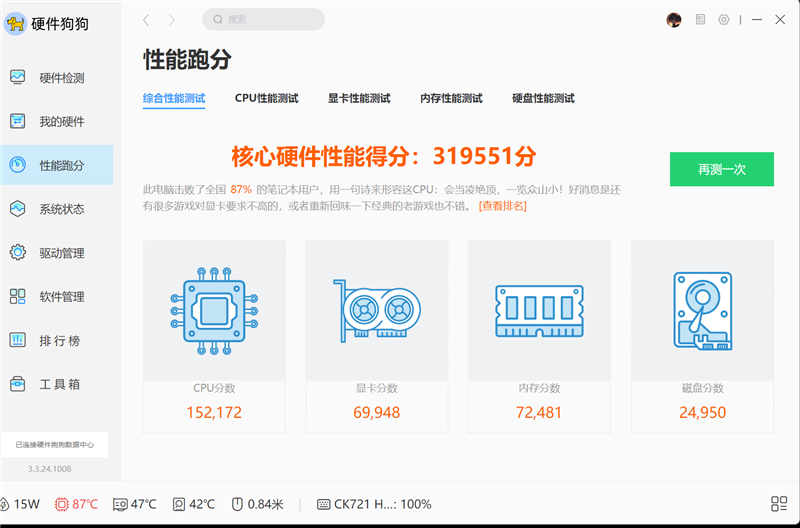Image resolution: width=800 pixels, height=528 pixels.
Task: Open the [查看排名] link
Action: click(x=503, y=206)
